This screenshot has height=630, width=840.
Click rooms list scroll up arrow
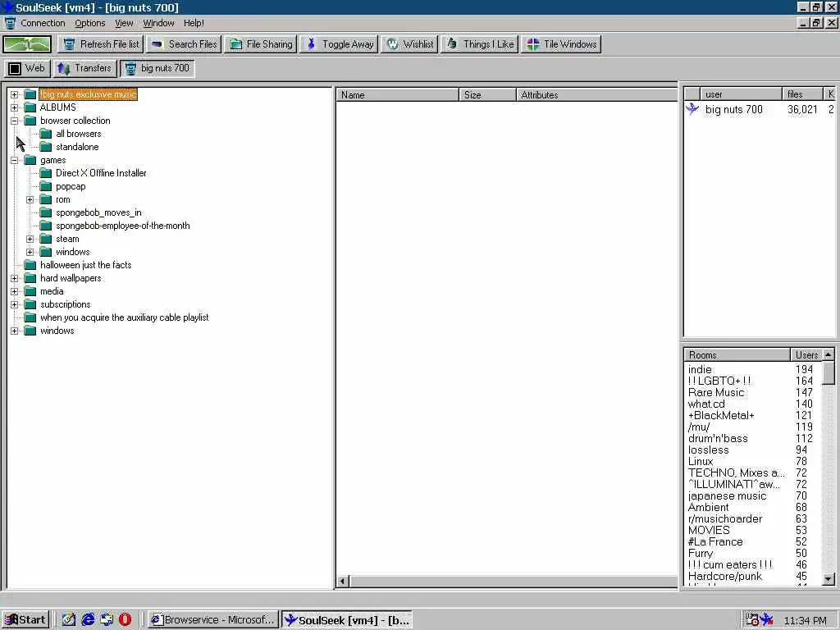tap(829, 354)
